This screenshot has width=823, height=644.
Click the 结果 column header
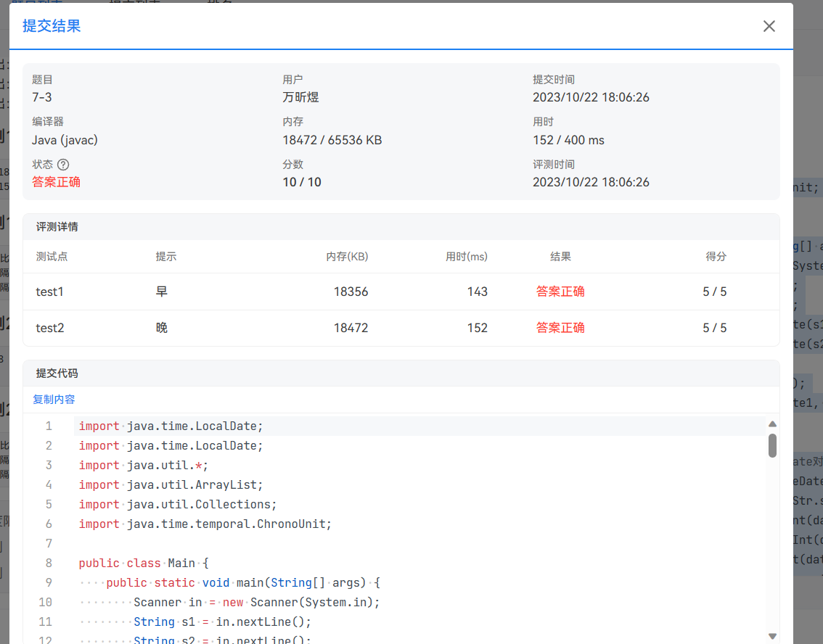(560, 257)
